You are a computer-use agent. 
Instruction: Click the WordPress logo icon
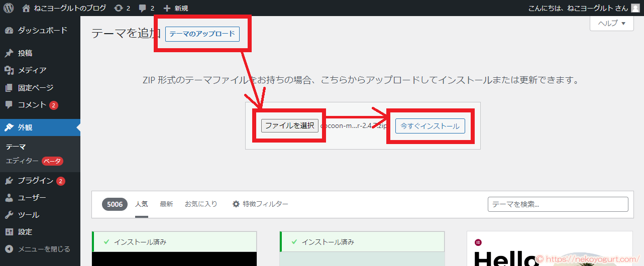[x=9, y=8]
